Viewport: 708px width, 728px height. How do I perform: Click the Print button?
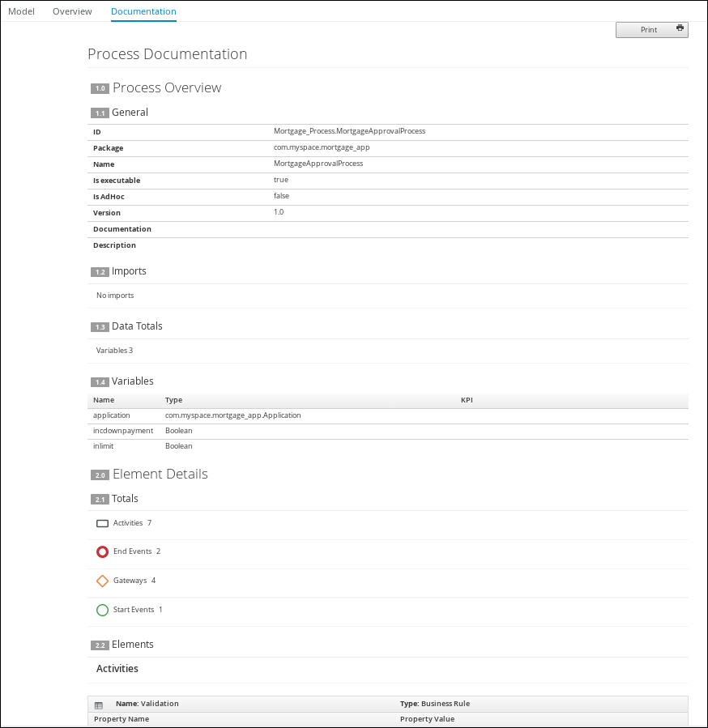pos(652,30)
